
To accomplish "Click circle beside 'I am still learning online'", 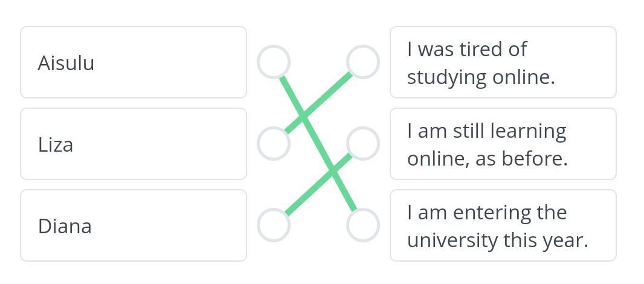I will pyautogui.click(x=362, y=143).
